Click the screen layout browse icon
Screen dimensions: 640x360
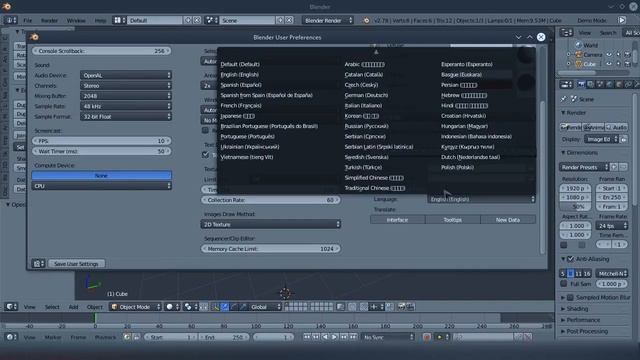[119, 20]
